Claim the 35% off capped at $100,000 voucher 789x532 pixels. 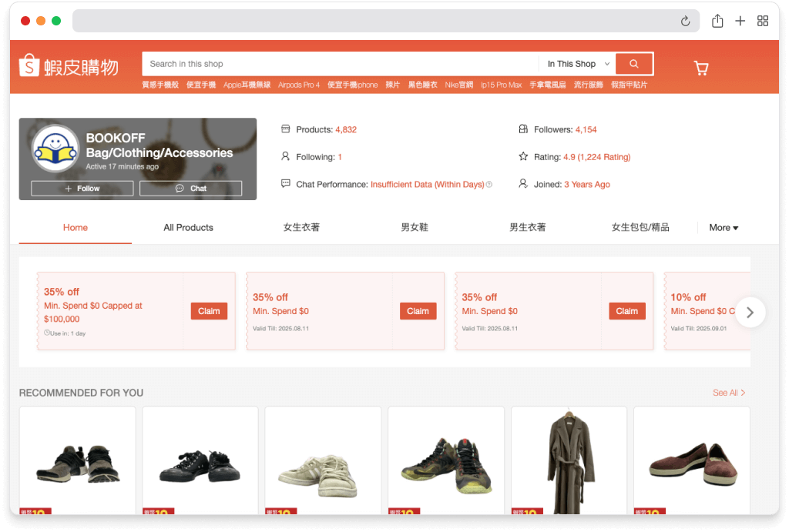coord(209,311)
